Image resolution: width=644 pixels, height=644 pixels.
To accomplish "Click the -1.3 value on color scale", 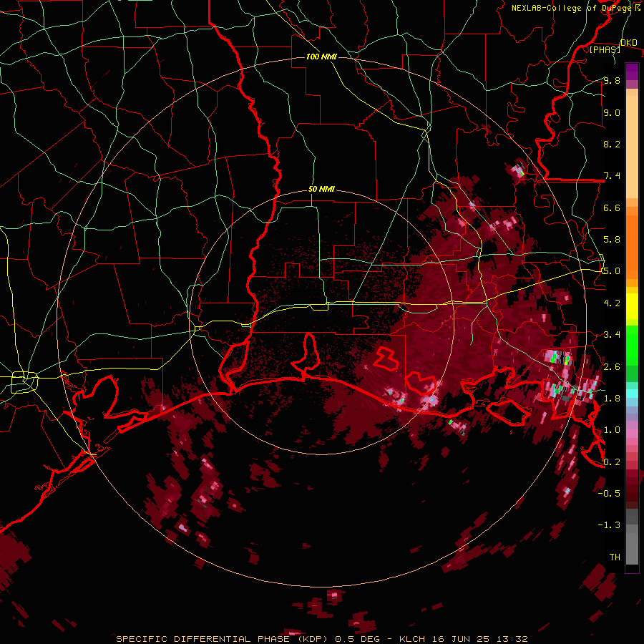I will (609, 525).
